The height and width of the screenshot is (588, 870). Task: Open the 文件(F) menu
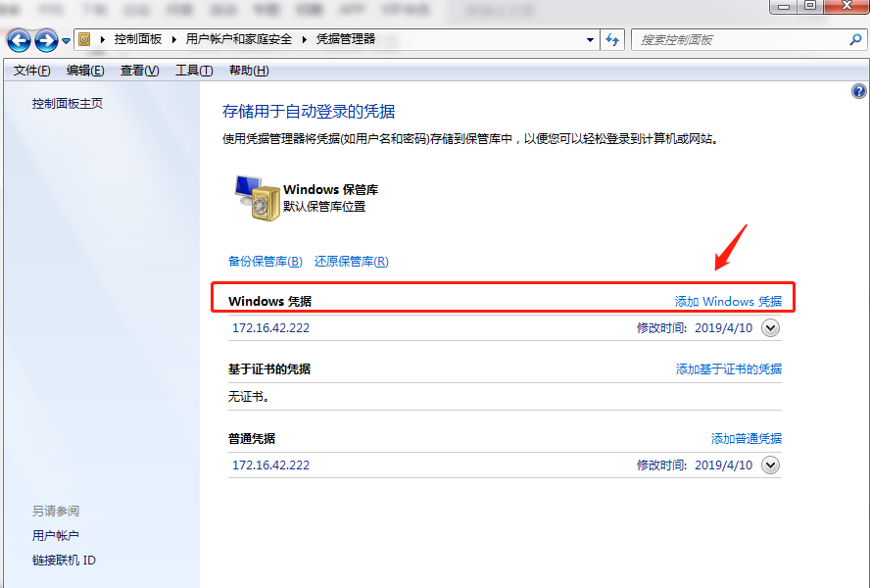pos(31,71)
